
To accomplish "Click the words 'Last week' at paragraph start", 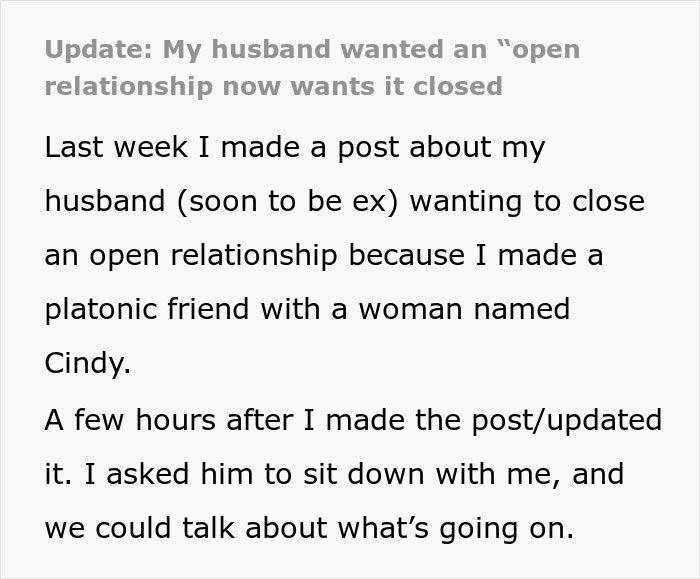I will pos(116,147).
